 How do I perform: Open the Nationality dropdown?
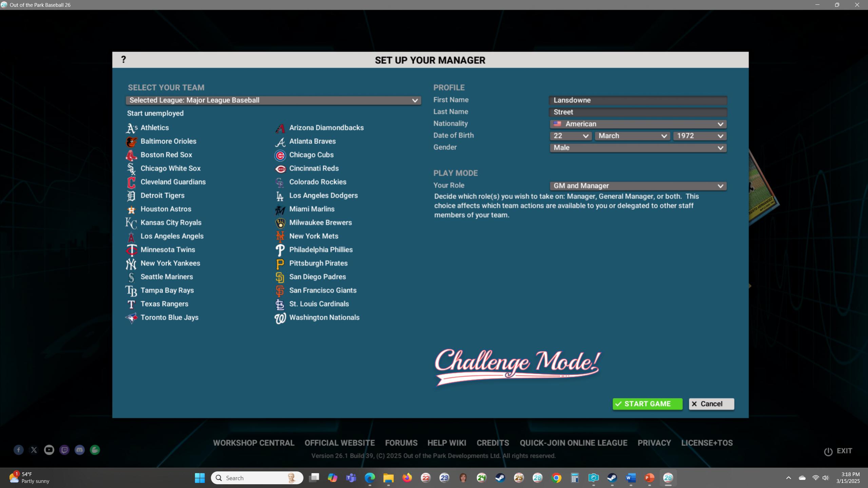tap(638, 124)
